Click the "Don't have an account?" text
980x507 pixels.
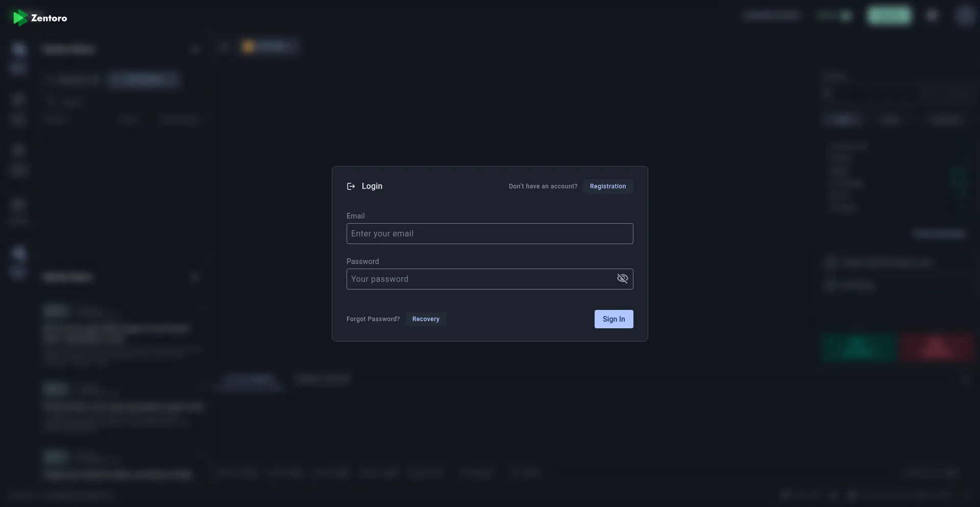point(543,186)
